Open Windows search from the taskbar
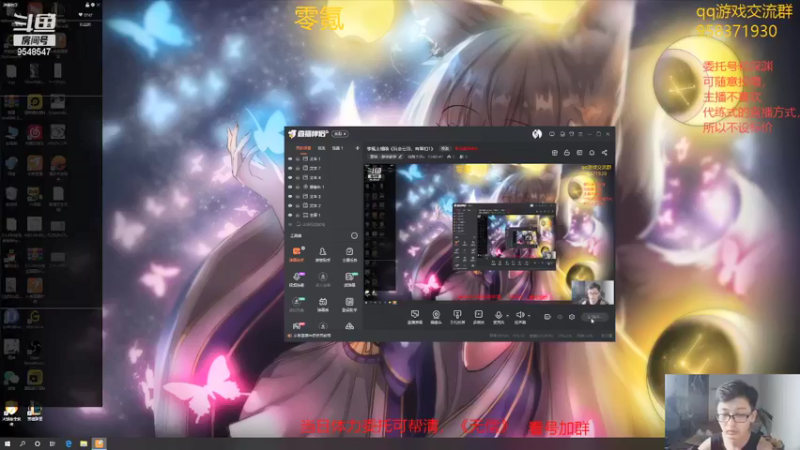 (x=22, y=443)
